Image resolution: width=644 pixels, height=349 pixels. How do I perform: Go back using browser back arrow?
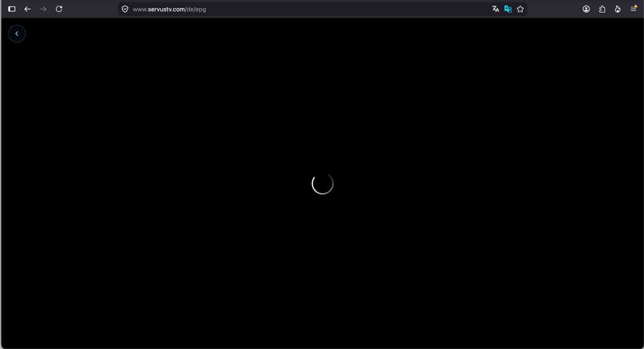pyautogui.click(x=28, y=9)
